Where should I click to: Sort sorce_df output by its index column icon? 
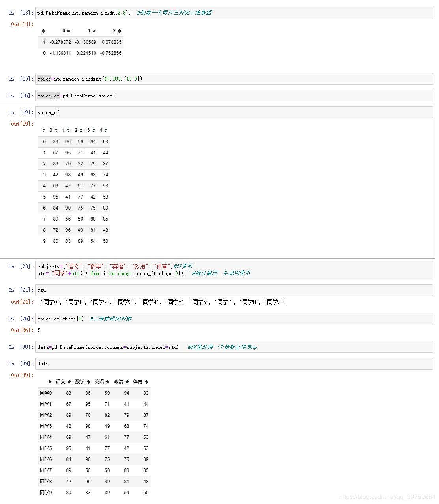pos(43,130)
